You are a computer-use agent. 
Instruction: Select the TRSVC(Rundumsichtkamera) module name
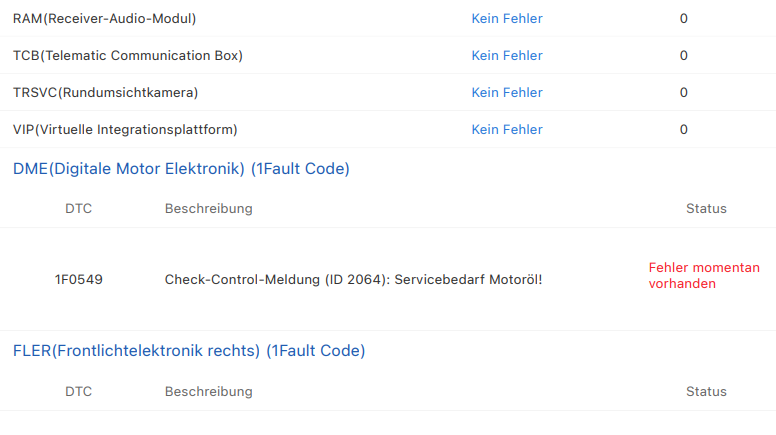point(106,92)
